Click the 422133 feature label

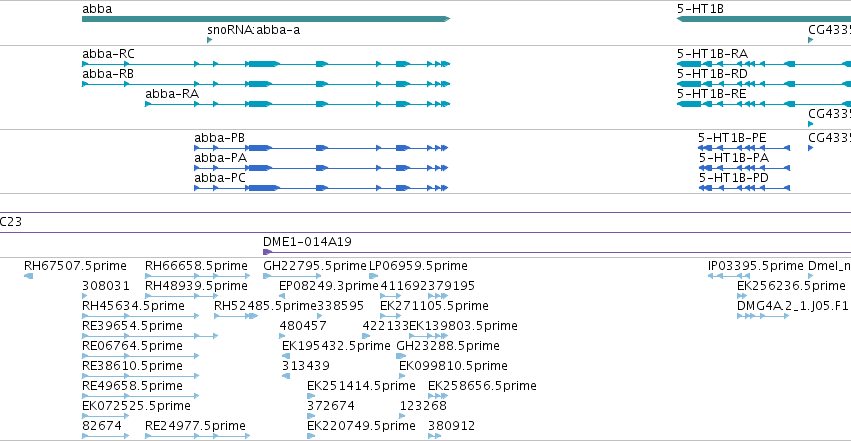click(x=385, y=326)
